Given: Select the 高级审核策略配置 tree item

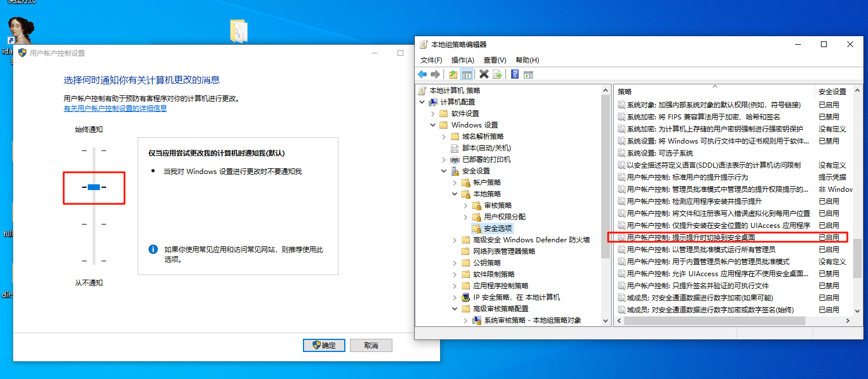Looking at the screenshot, I should tap(500, 309).
